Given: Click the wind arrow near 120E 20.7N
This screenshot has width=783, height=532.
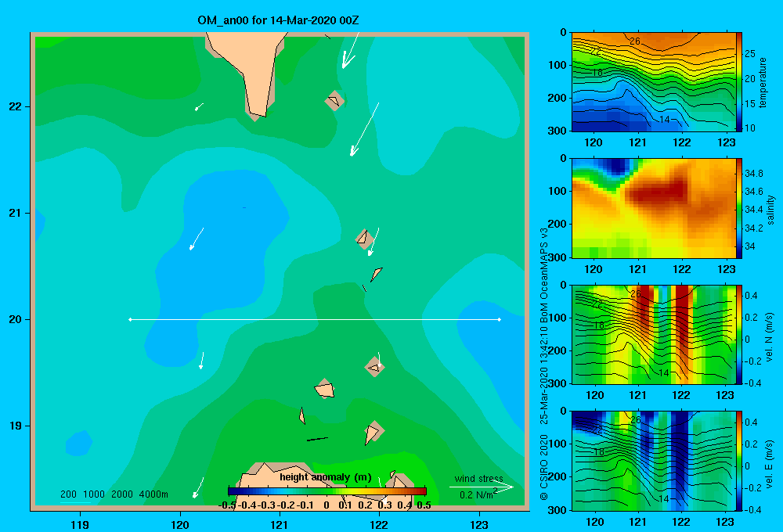Looking at the screenshot, I should point(197,239).
